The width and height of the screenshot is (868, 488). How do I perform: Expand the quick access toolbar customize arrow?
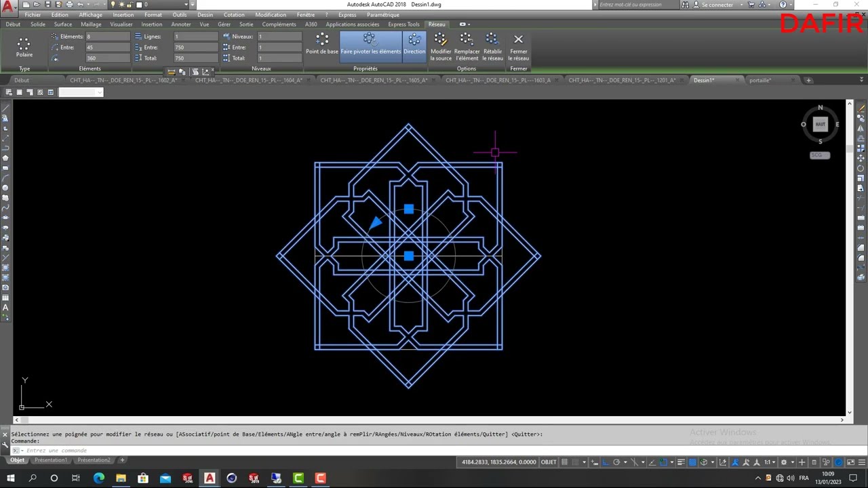point(193,5)
